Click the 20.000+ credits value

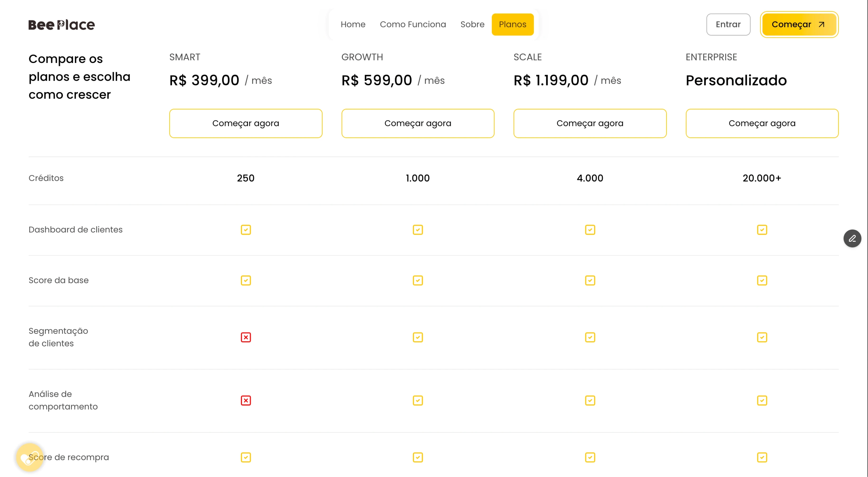click(762, 178)
